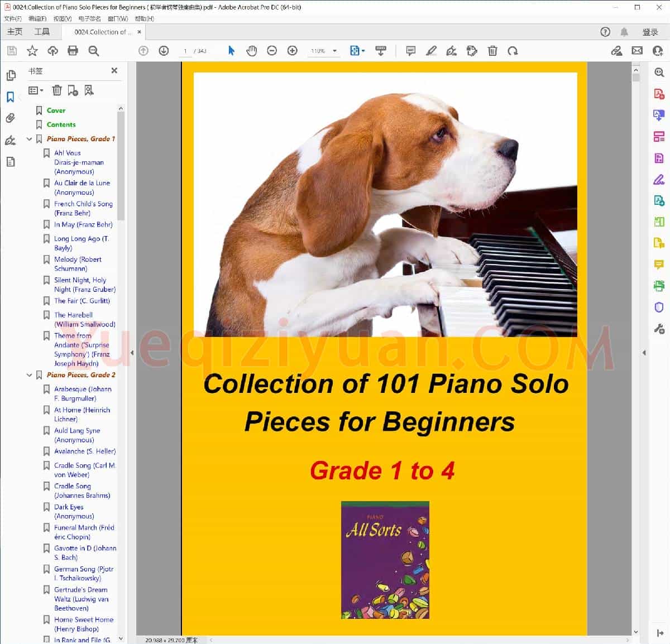
Task: Click the page number input field
Action: coord(185,51)
